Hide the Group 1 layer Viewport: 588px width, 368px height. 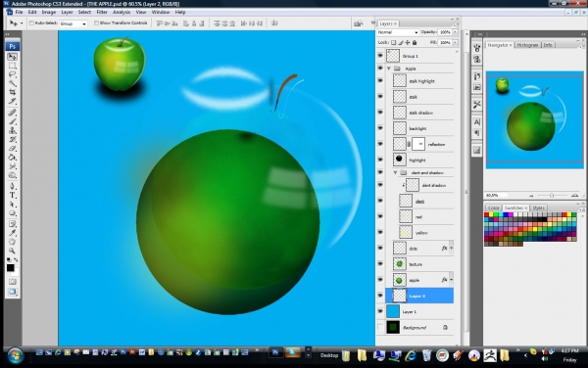click(x=380, y=56)
